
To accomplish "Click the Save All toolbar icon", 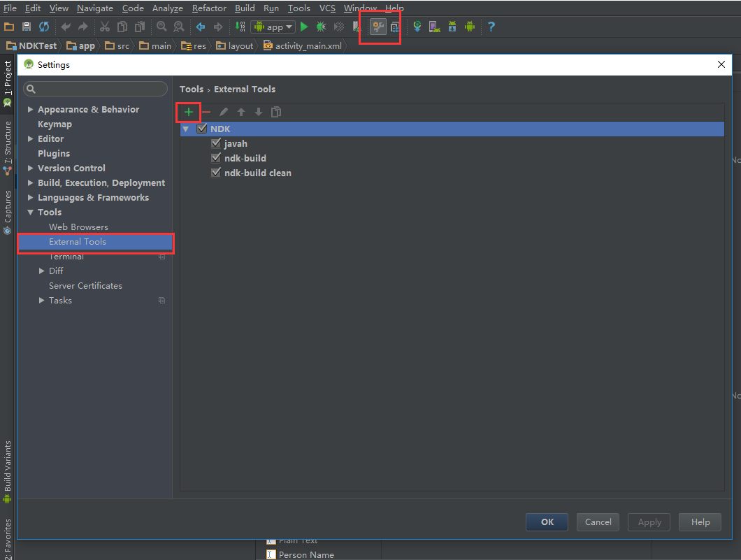I will [27, 27].
